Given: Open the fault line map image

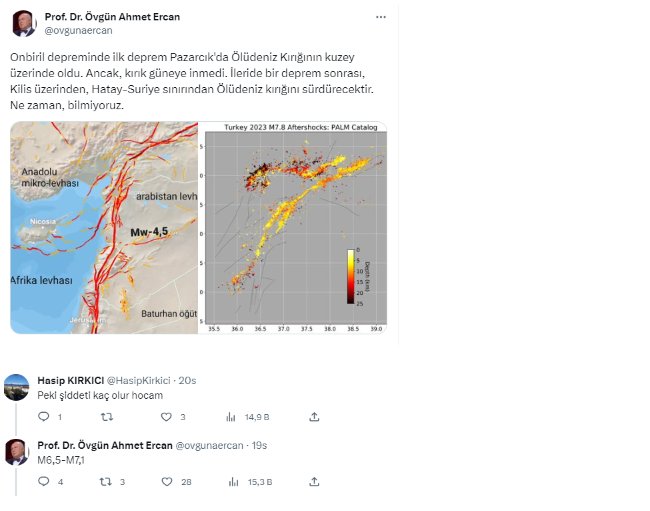Looking at the screenshot, I should click(x=103, y=229).
